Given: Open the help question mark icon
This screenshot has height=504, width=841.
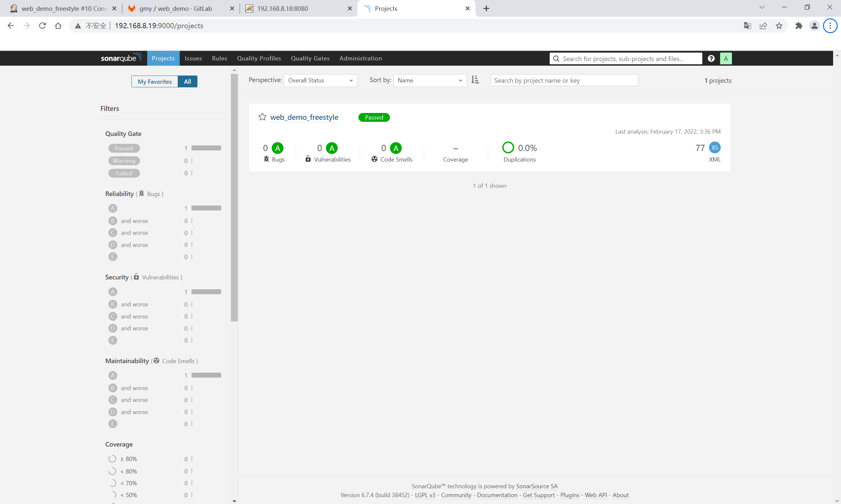Looking at the screenshot, I should pos(711,58).
